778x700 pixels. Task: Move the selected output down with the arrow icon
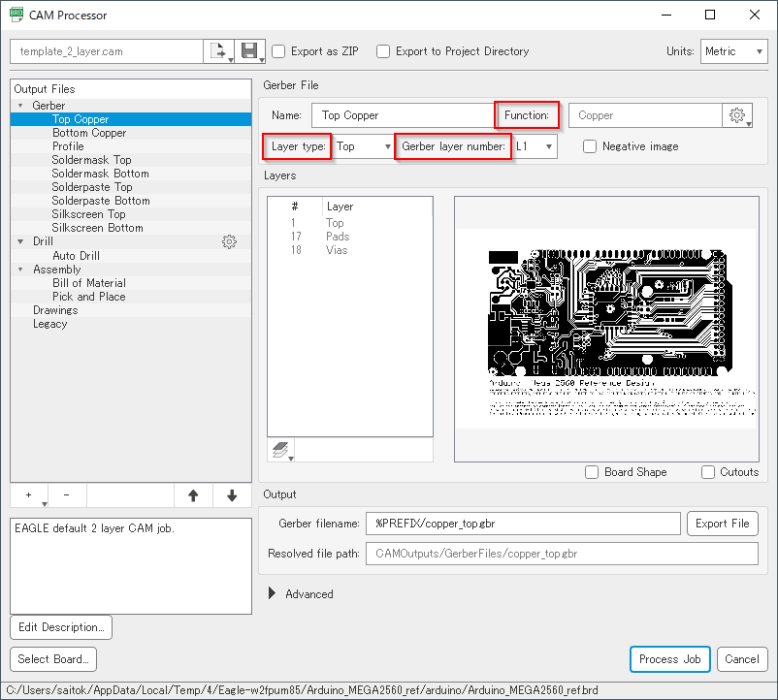231,495
